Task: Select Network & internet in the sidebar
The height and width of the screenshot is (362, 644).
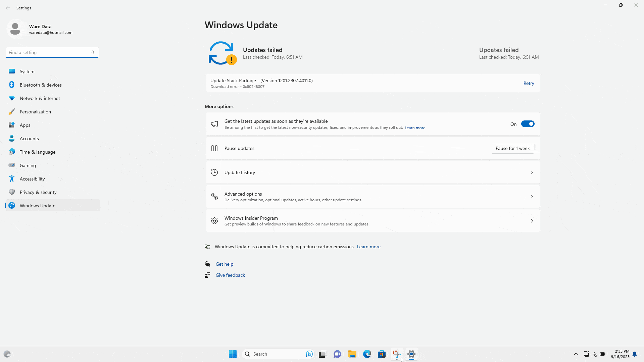Action: click(53, 98)
